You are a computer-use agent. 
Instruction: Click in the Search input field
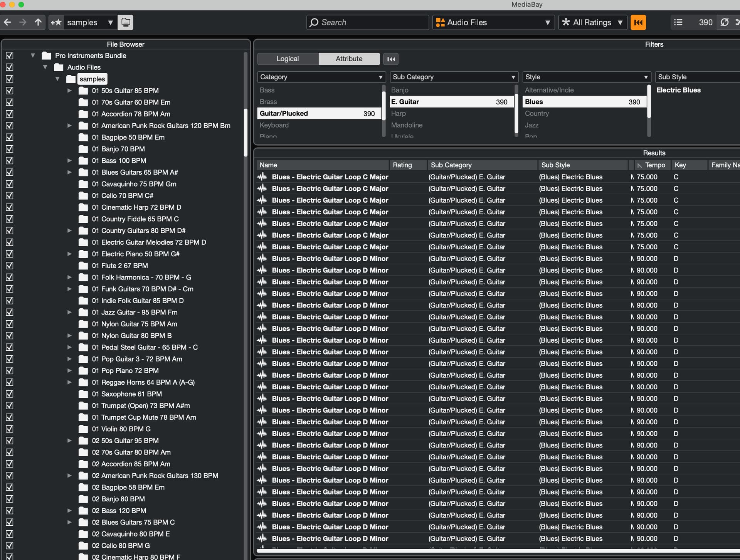click(368, 22)
